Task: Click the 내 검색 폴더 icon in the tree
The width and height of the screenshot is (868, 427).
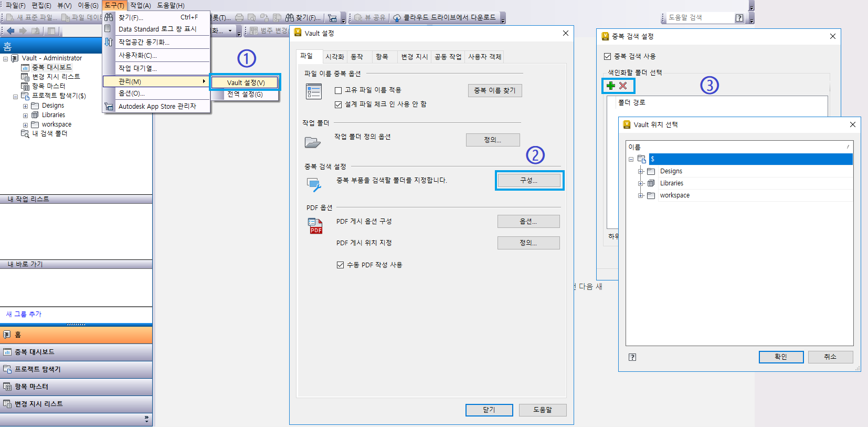Action: pyautogui.click(x=25, y=134)
